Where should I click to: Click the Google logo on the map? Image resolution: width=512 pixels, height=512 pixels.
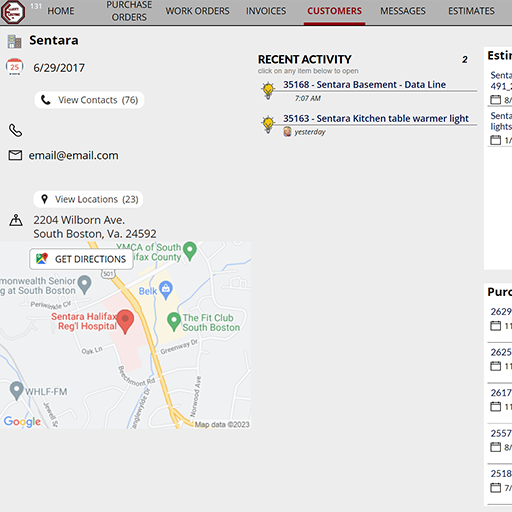pyautogui.click(x=22, y=422)
